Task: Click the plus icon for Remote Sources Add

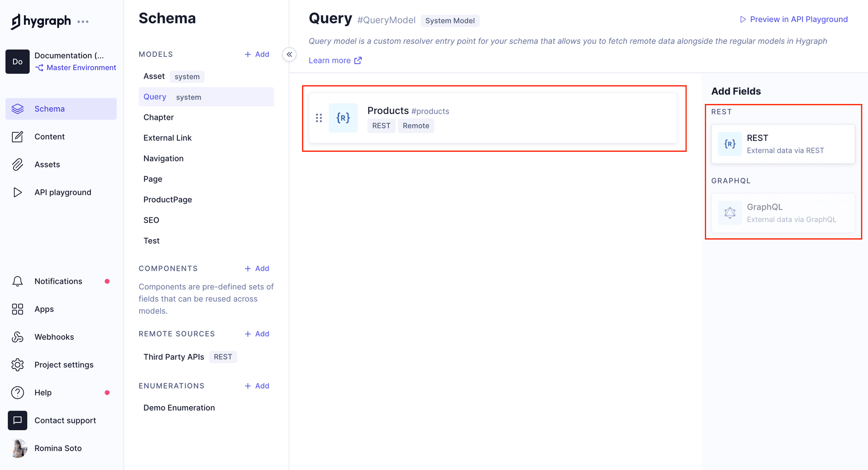Action: click(x=248, y=334)
